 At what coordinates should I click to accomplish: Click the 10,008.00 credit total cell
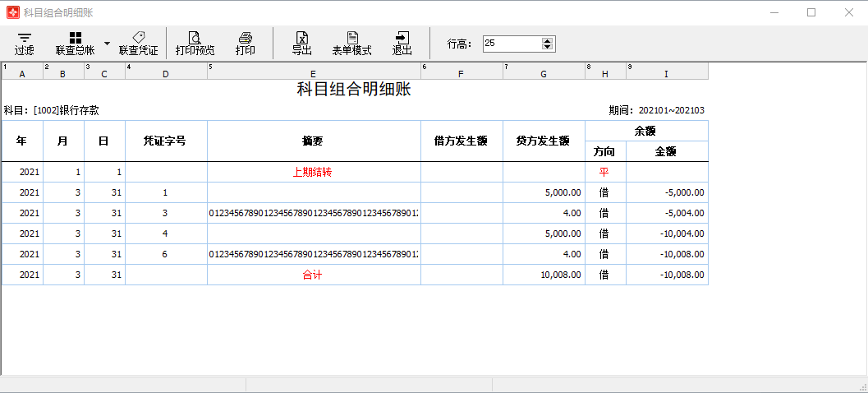point(544,275)
